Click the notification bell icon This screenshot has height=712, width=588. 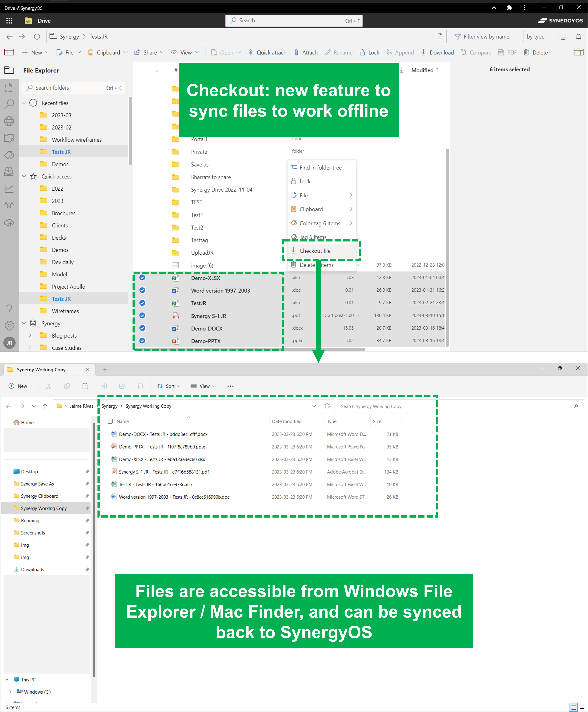[x=579, y=37]
